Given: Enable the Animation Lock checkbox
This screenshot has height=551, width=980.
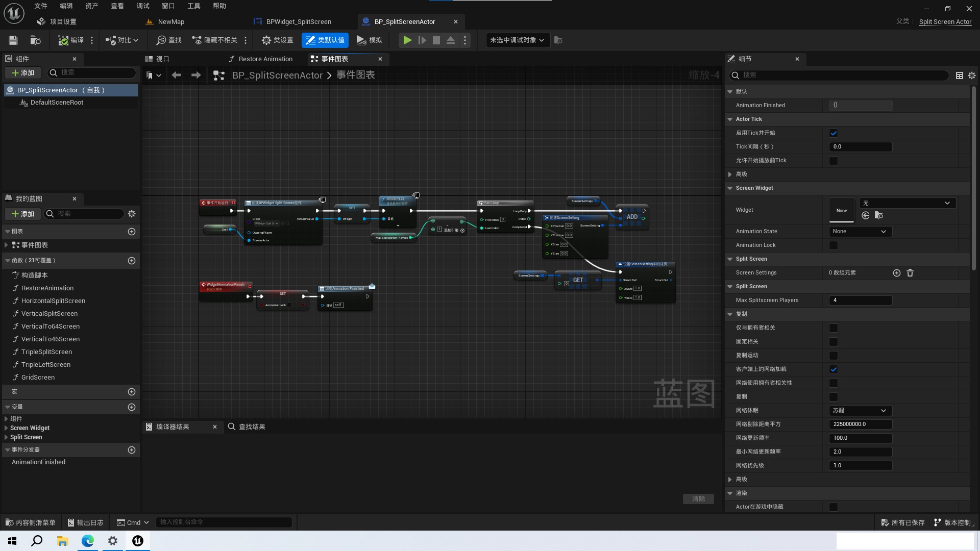Looking at the screenshot, I should (x=834, y=245).
